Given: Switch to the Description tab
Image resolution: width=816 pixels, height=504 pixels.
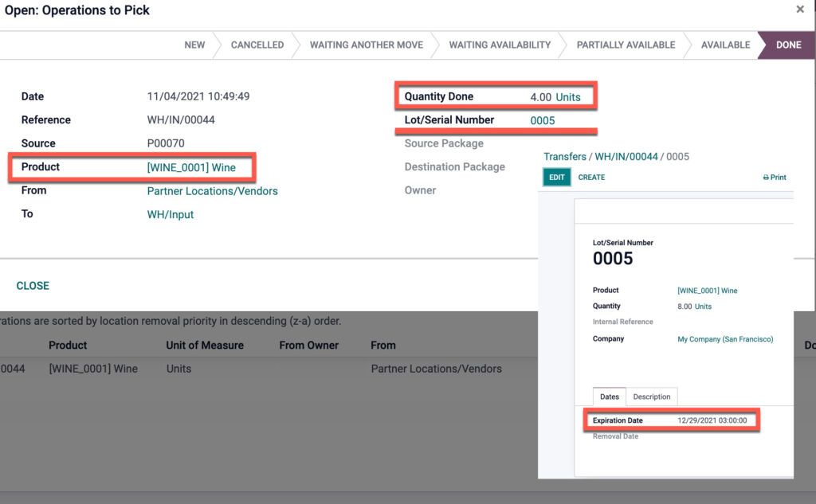Looking at the screenshot, I should [652, 397].
